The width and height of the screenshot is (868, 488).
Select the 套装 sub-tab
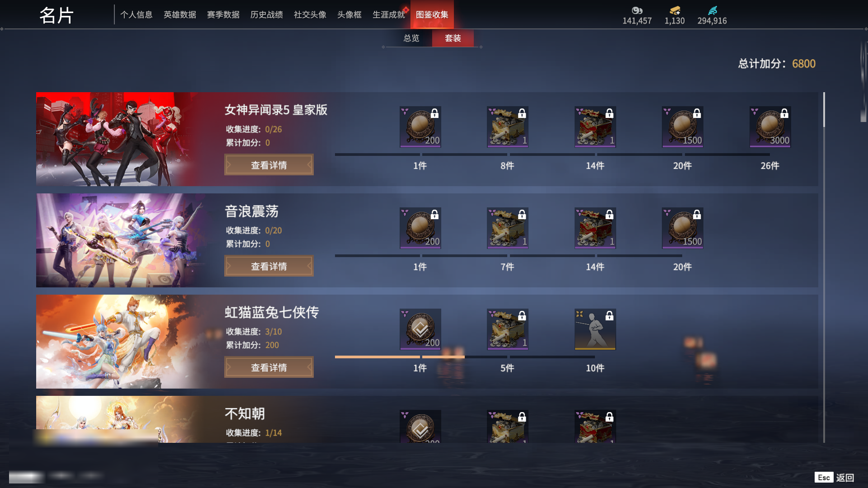coord(453,38)
